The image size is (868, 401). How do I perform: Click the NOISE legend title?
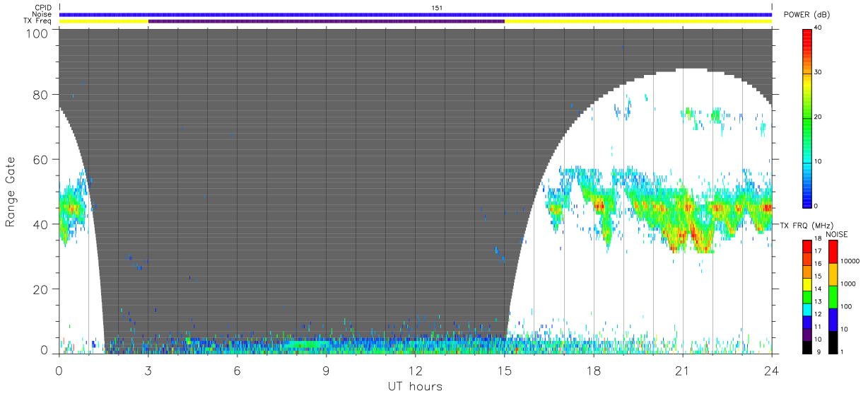[x=836, y=233]
